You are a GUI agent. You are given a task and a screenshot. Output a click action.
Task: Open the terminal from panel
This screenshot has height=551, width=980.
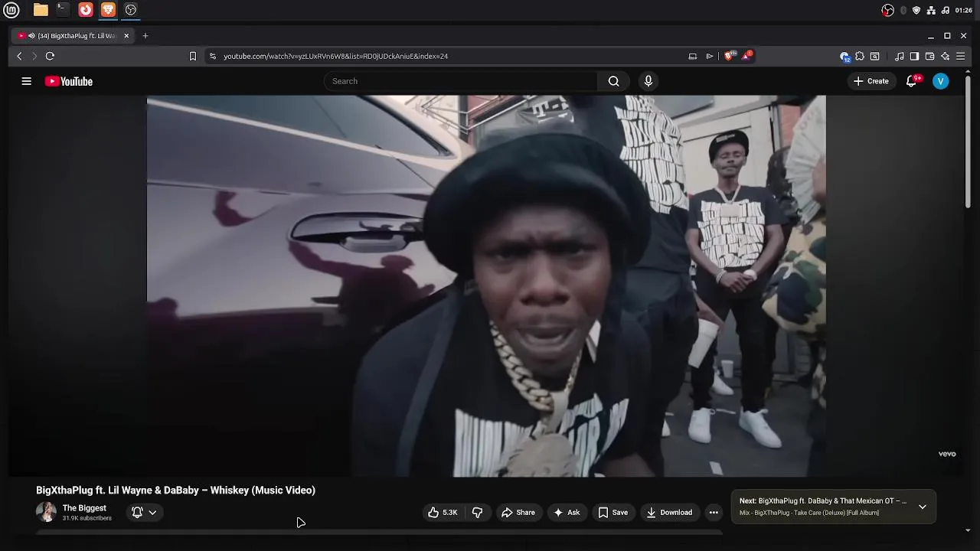click(x=63, y=10)
